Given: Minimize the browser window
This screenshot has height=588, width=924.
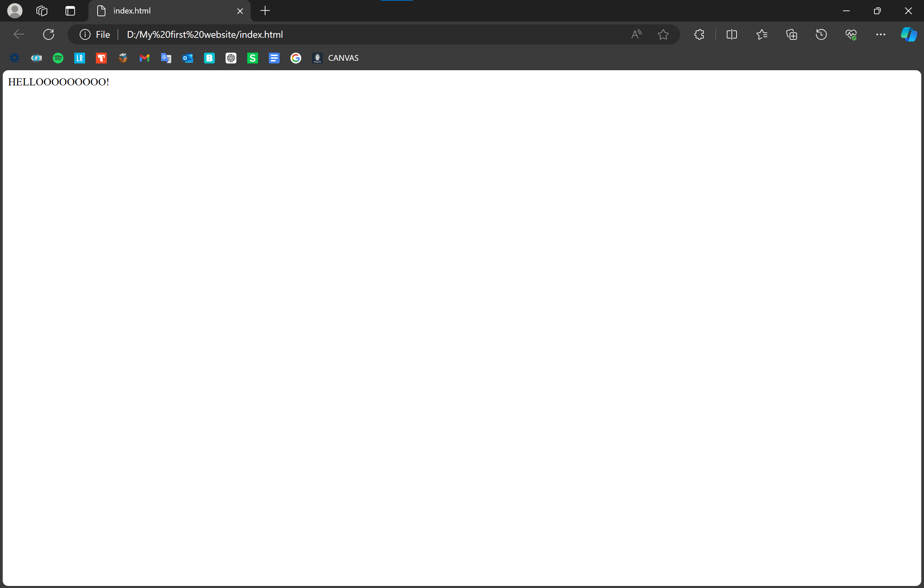Looking at the screenshot, I should coord(846,11).
